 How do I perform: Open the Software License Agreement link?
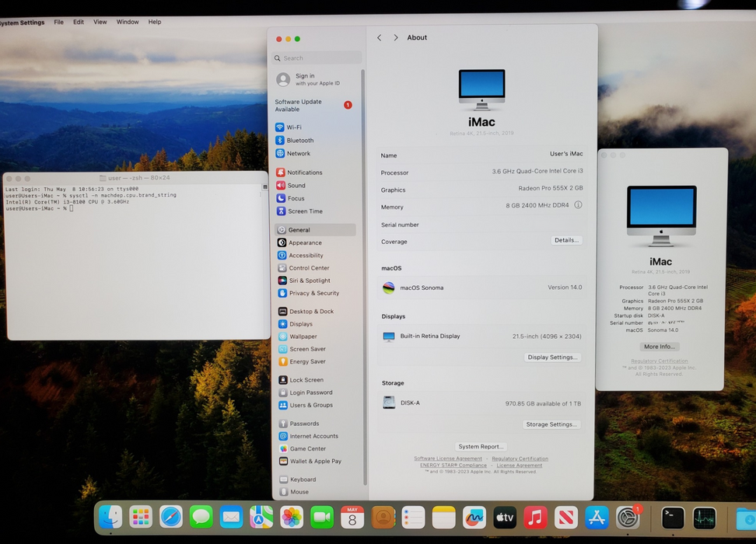click(x=448, y=459)
